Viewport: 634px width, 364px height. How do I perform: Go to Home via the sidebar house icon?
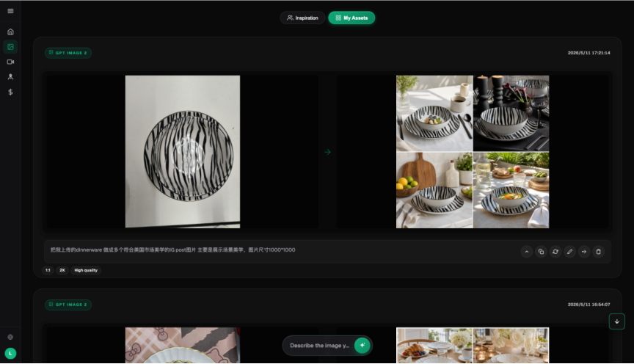tap(10, 32)
